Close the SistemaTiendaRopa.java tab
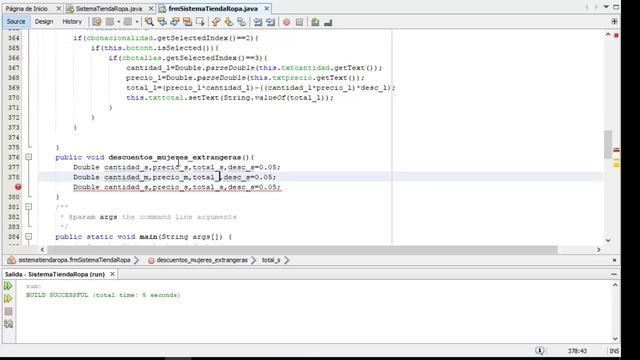 coord(151,9)
